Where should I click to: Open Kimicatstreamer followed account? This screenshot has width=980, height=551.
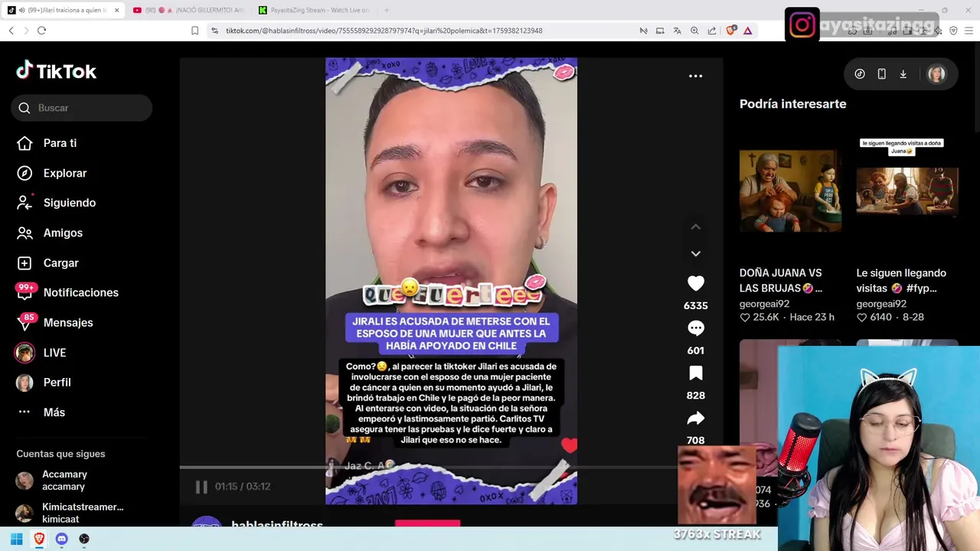(70, 513)
